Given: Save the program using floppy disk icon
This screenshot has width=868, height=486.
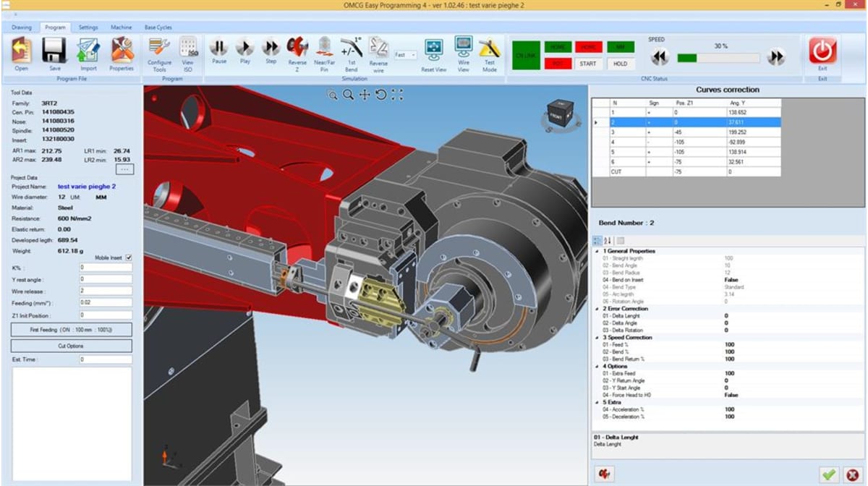Looking at the screenshot, I should coord(54,50).
